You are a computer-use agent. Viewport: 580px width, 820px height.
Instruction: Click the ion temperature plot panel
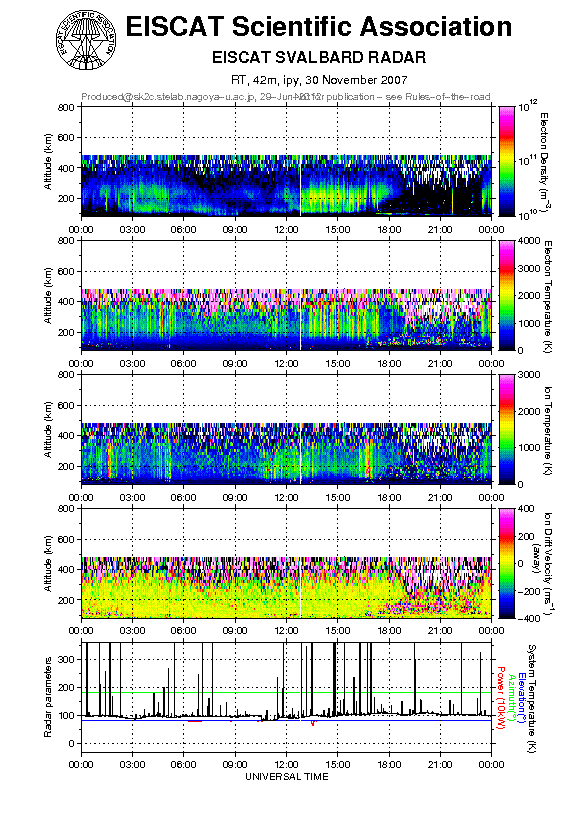pos(286,429)
